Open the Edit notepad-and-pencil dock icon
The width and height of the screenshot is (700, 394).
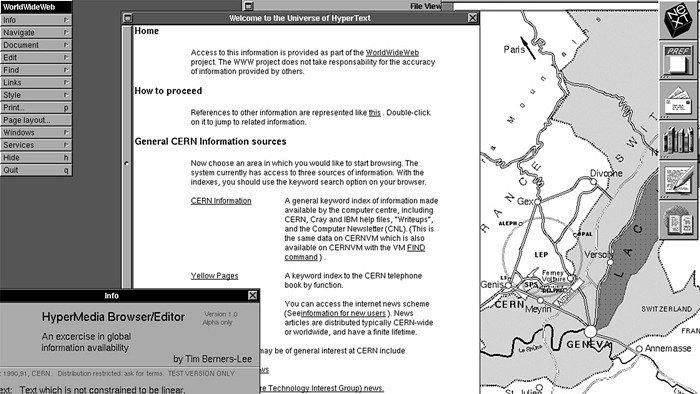pyautogui.click(x=679, y=180)
